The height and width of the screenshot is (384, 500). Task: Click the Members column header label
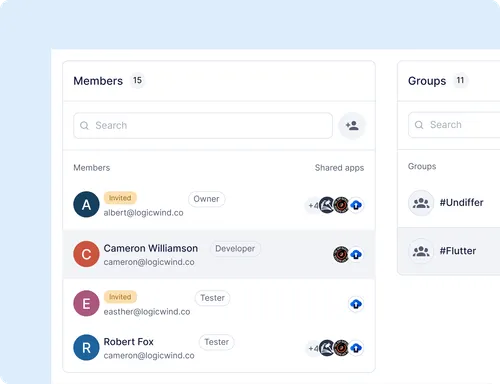92,168
